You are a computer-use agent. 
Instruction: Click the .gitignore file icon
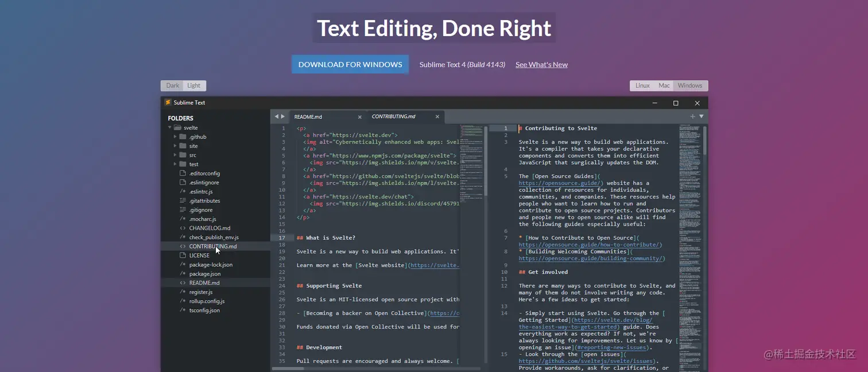[183, 210]
